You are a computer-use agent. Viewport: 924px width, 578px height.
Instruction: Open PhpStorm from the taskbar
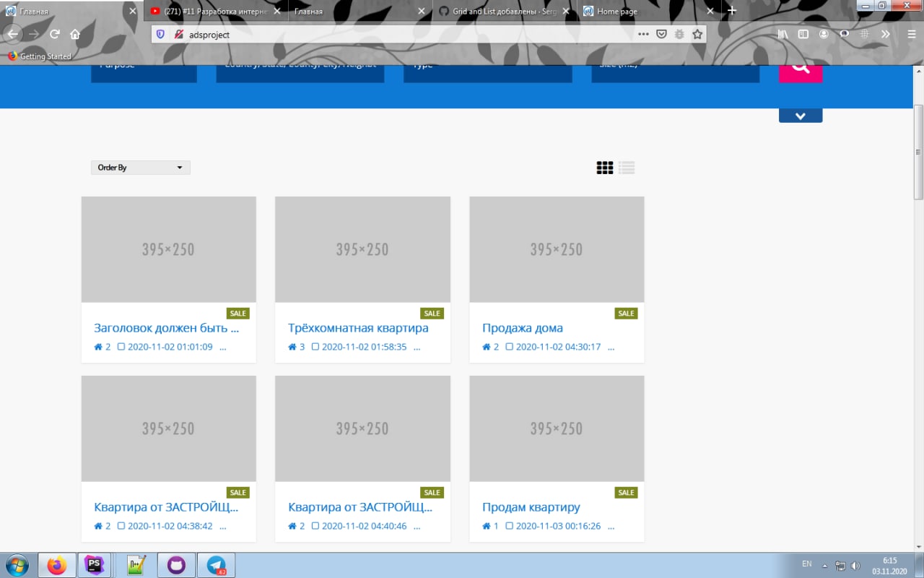[94, 566]
